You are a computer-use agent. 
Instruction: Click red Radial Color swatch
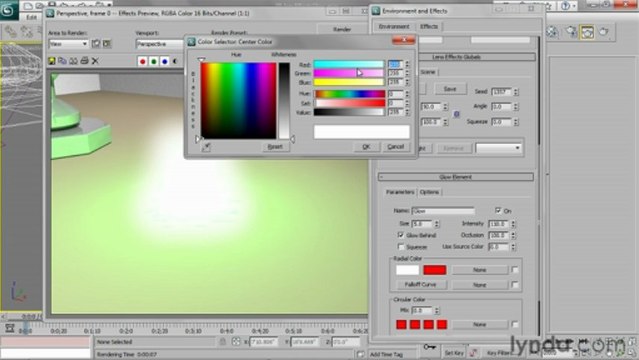coord(435,270)
